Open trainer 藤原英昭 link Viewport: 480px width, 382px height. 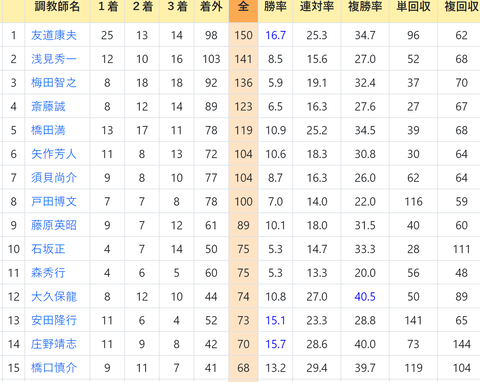pyautogui.click(x=54, y=225)
